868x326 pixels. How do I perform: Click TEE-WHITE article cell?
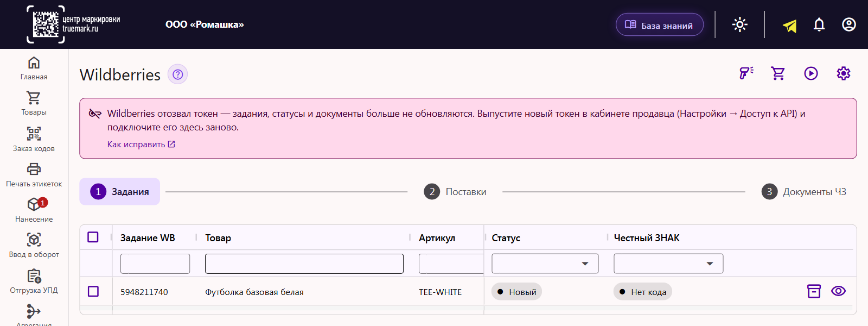coord(440,292)
